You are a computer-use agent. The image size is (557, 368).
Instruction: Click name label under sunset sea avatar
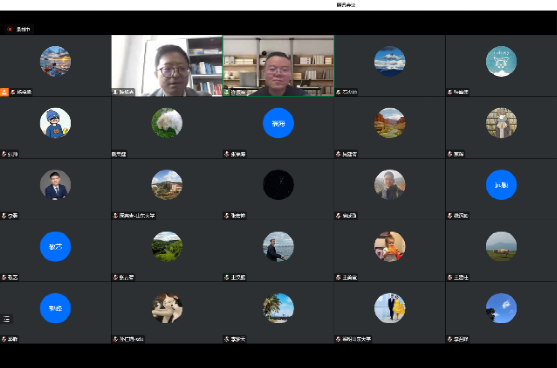24,92
